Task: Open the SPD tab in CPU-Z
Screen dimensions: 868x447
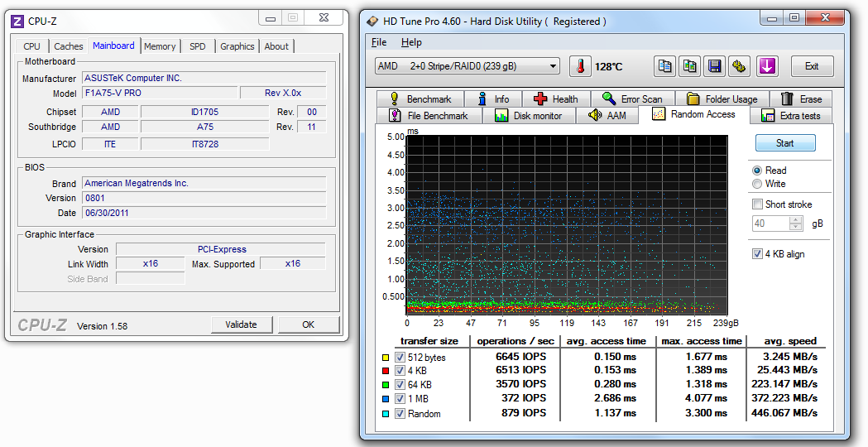Action: click(x=198, y=46)
